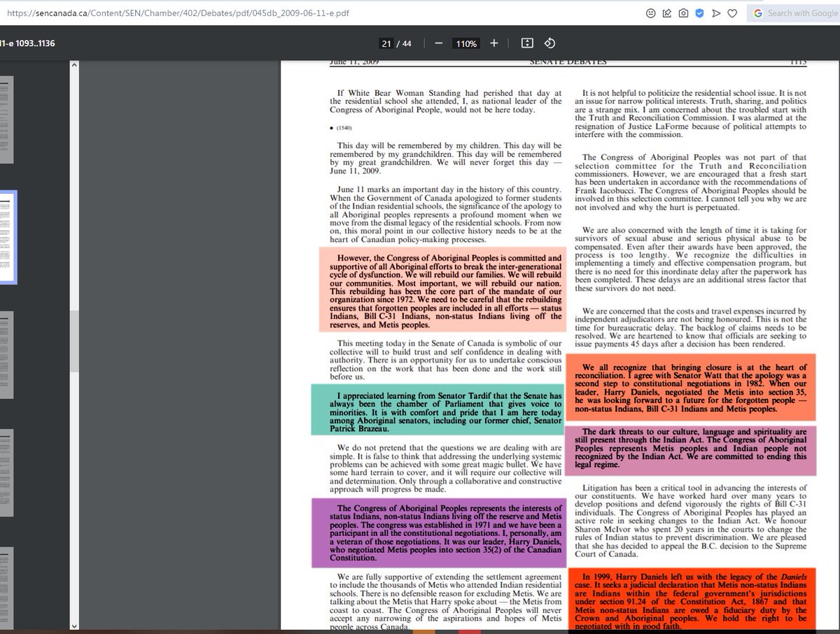Click the 110% zoom level field
Viewport: 840px width, 634px height.
click(466, 43)
